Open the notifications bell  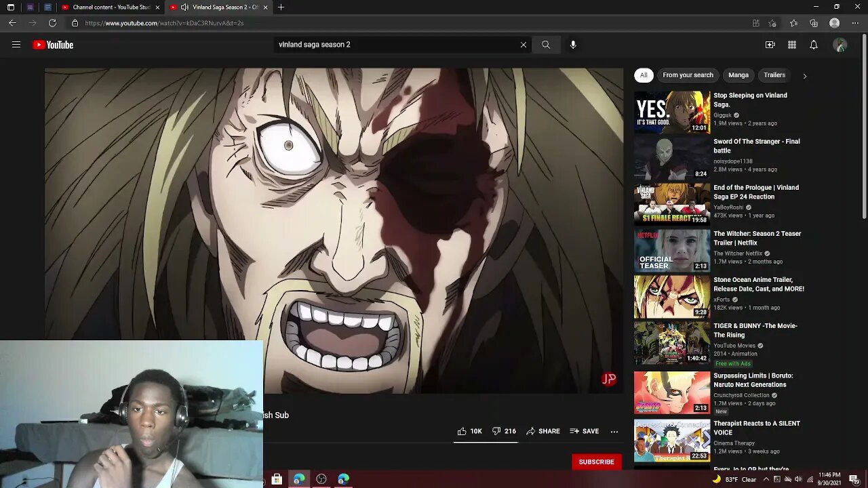pyautogui.click(x=814, y=45)
